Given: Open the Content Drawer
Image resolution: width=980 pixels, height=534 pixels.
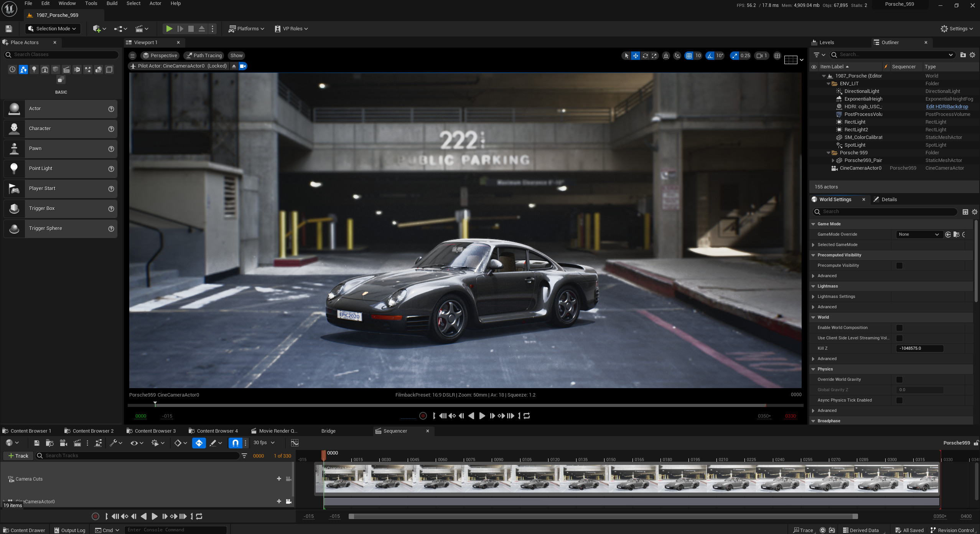Looking at the screenshot, I should [24, 530].
